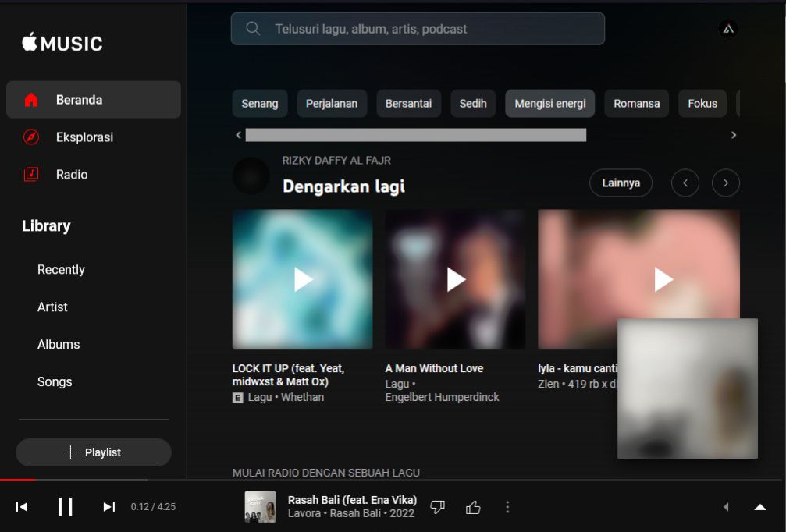Open the Lavora artist link
This screenshot has width=786, height=532.
304,513
